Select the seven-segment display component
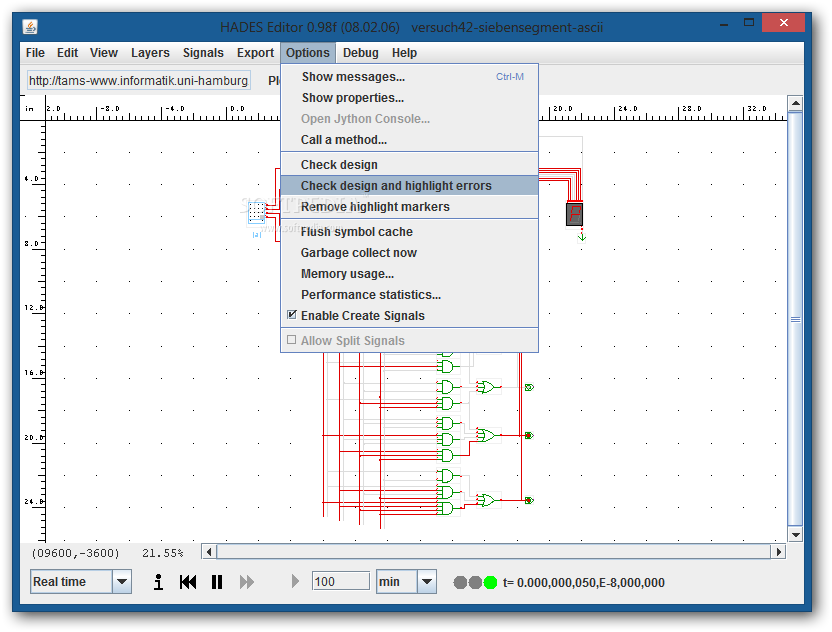Image resolution: width=832 pixels, height=632 pixels. tap(574, 214)
